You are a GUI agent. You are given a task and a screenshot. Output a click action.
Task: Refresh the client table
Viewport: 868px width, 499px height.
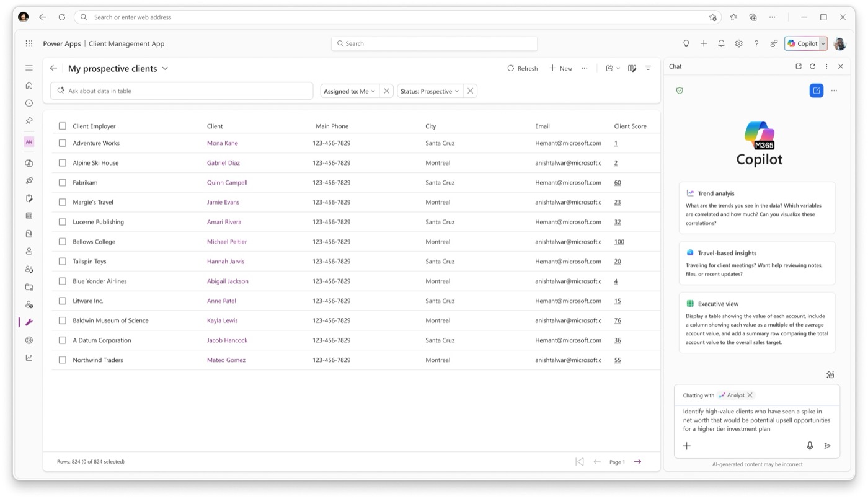(x=522, y=68)
